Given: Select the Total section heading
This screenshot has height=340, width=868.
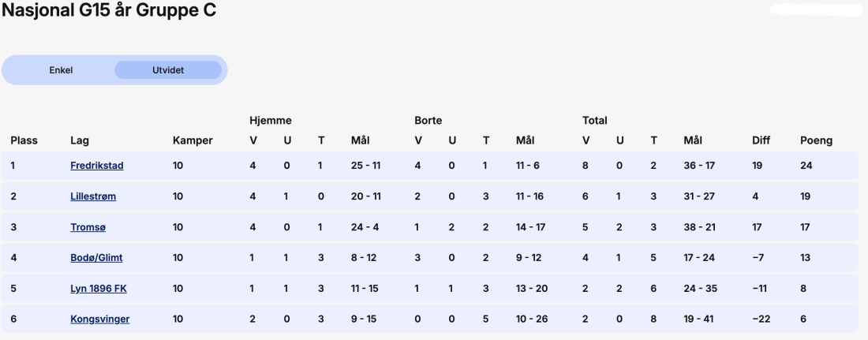Looking at the screenshot, I should (594, 121).
